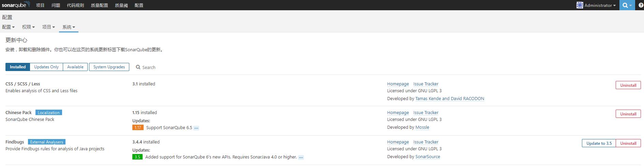Uninstall the CSS / SCSS / Less plugin

(x=628, y=85)
